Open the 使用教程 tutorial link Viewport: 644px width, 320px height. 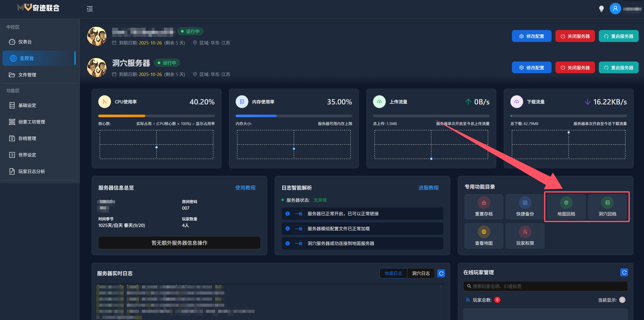(x=245, y=188)
